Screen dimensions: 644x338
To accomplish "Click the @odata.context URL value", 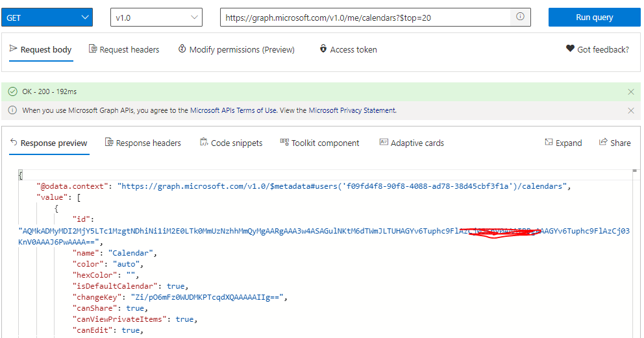I will click(341, 186).
